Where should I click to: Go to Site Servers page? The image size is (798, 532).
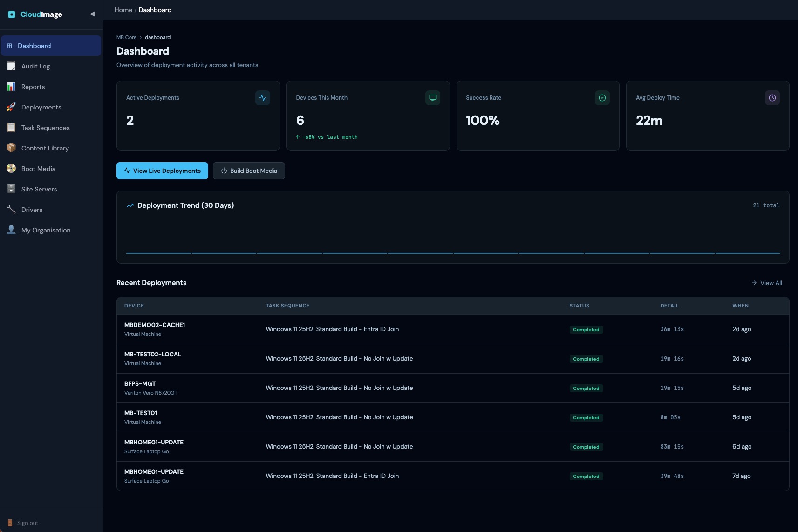point(51,189)
